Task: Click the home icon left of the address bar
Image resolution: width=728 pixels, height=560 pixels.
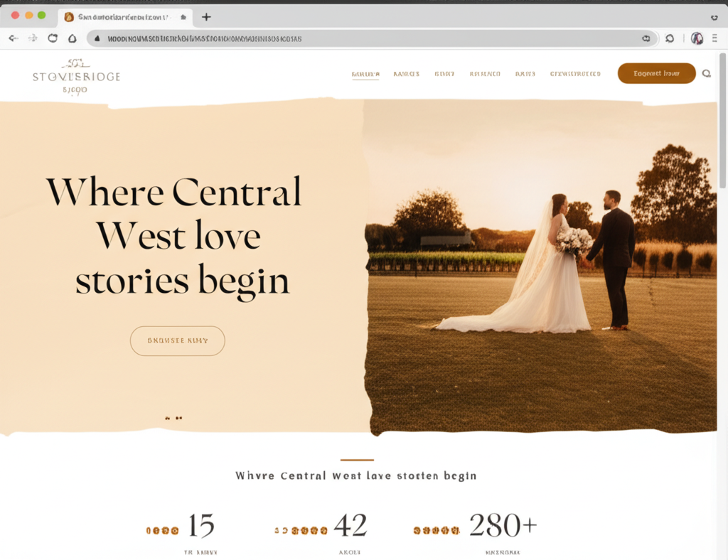Action: click(71, 38)
